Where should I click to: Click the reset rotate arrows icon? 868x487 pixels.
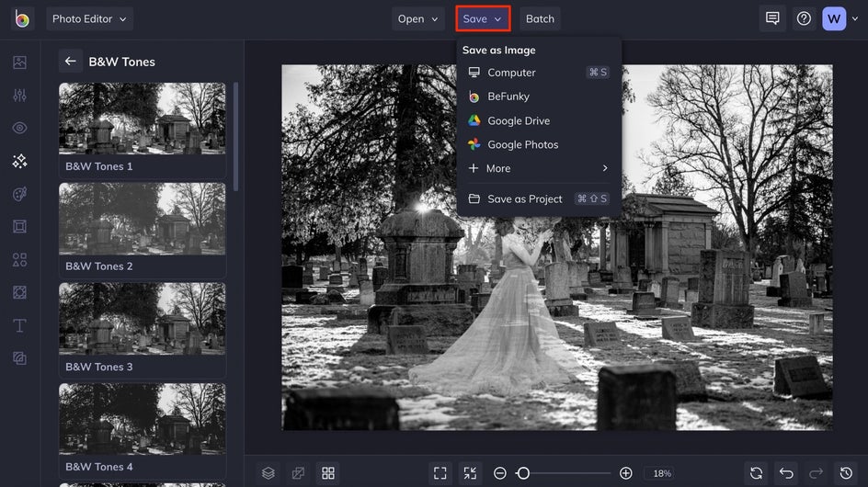(x=756, y=473)
